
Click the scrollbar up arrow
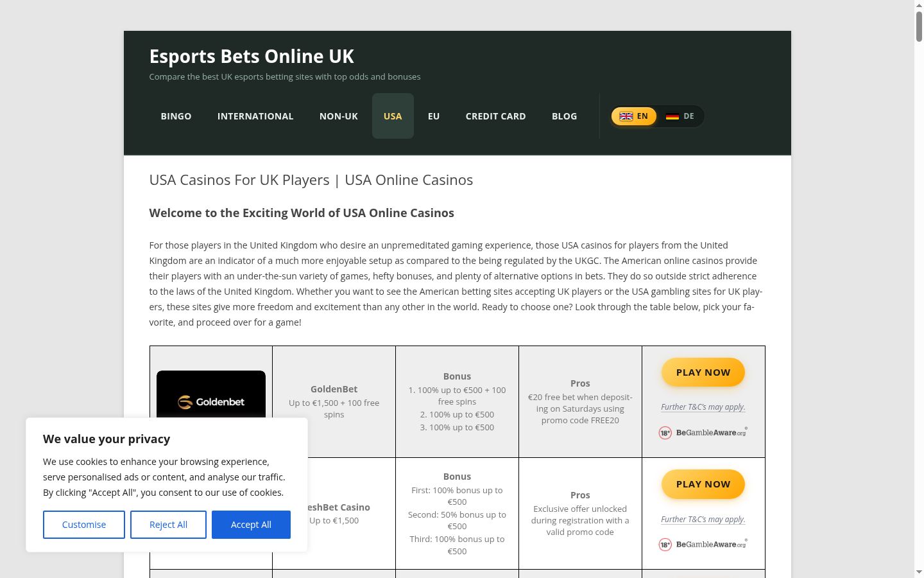(919, 5)
